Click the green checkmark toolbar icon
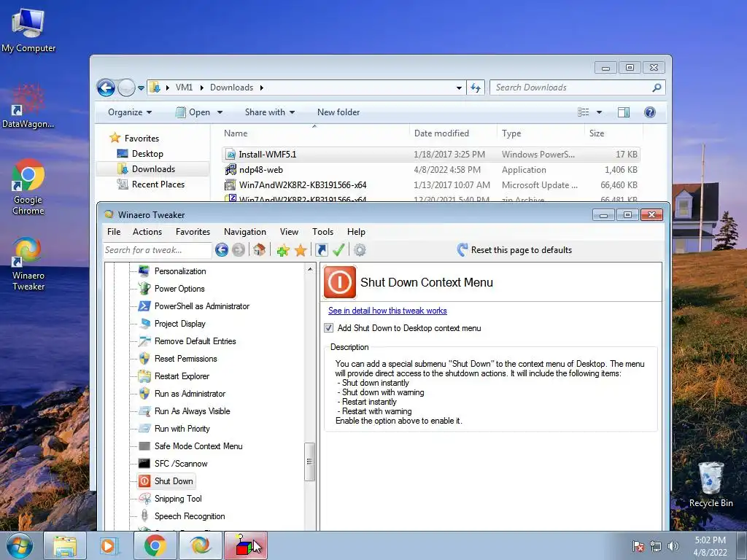The width and height of the screenshot is (747, 560). pyautogui.click(x=338, y=250)
